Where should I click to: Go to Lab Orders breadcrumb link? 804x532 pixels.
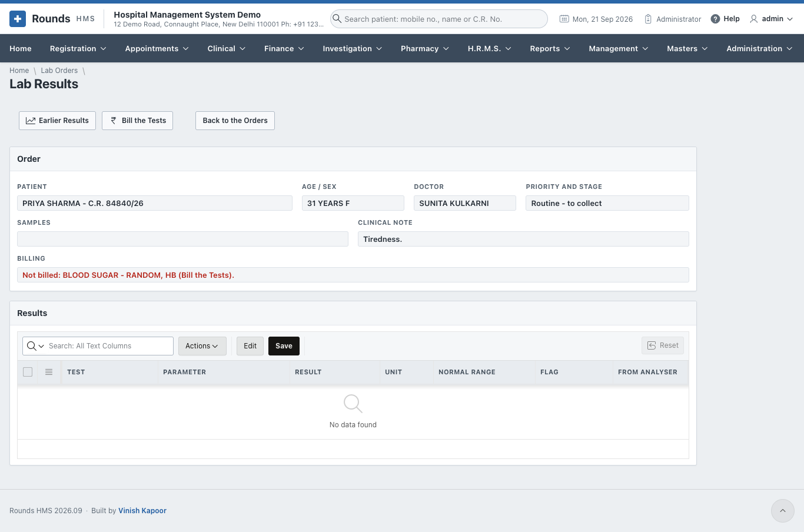tap(59, 71)
